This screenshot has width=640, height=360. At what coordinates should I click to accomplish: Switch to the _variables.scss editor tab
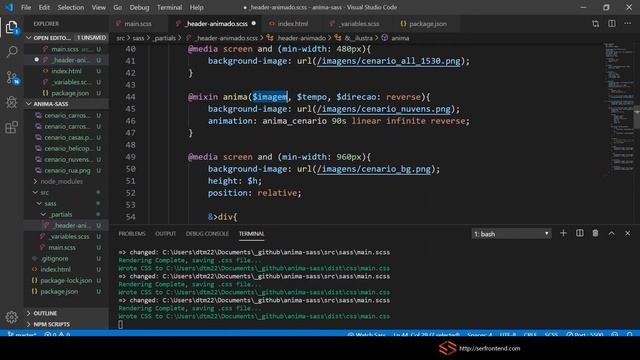pos(358,24)
